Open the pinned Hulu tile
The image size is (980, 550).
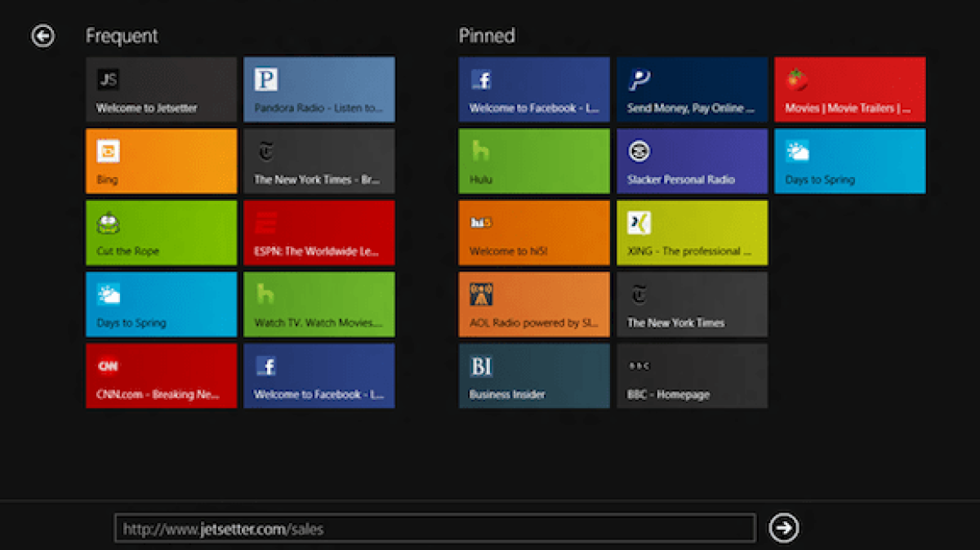click(x=533, y=162)
